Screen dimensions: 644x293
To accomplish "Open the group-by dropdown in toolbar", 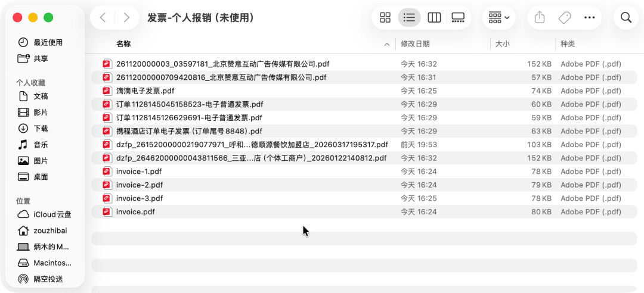I will pyautogui.click(x=499, y=17).
